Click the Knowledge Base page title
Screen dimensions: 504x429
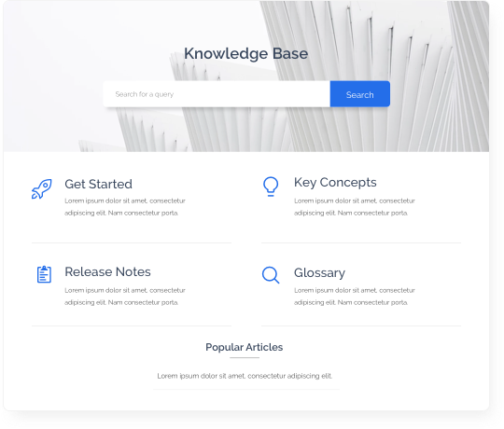point(245,53)
